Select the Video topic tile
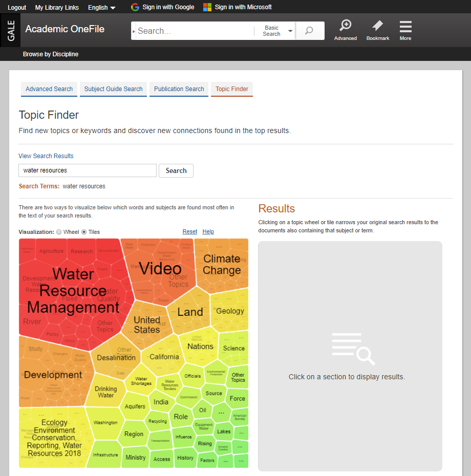Viewport: 471px width, 476px height. (160, 269)
